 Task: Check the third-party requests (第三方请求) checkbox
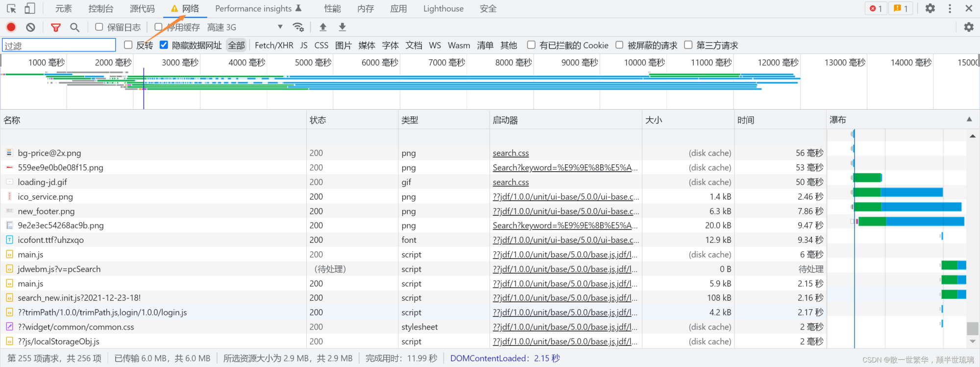click(688, 45)
